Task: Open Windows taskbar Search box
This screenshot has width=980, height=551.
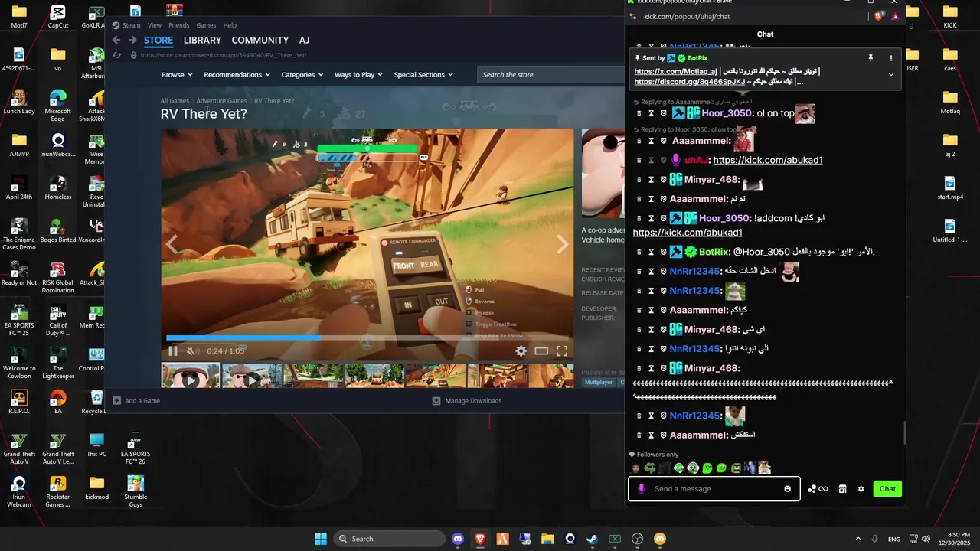Action: coord(390,539)
